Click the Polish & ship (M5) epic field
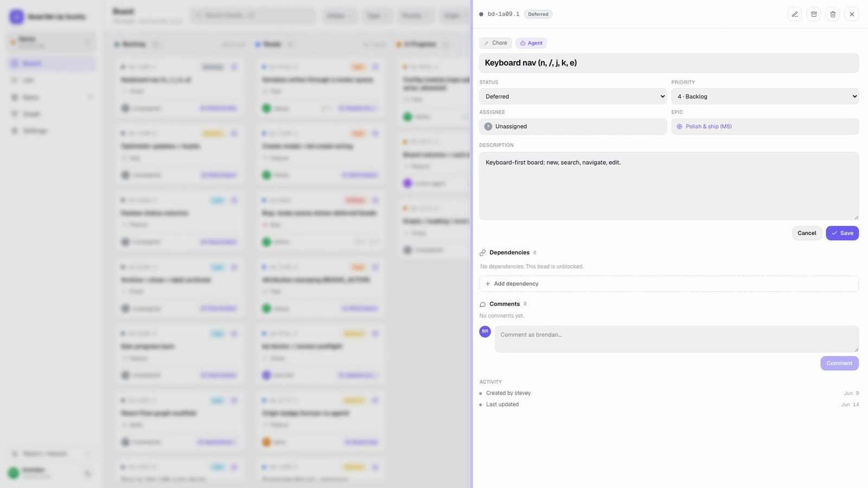 pos(765,126)
